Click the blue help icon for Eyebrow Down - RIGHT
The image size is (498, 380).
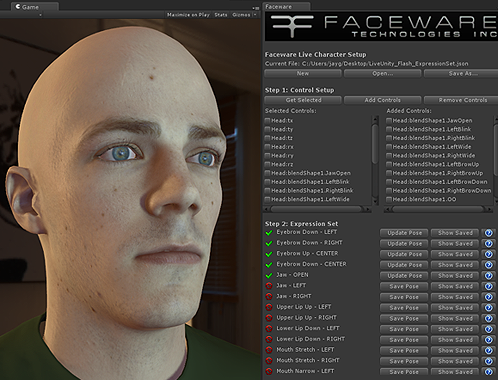coord(488,244)
